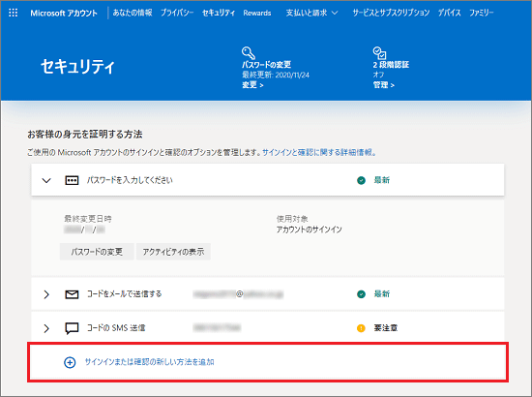Click the パスワードの変更 header title
This screenshot has width=532, height=397.
(x=266, y=65)
